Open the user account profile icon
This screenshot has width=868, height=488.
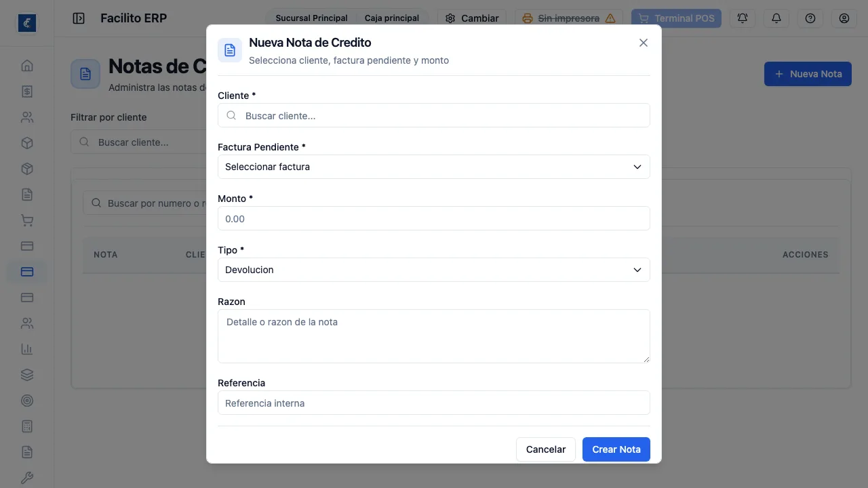tap(844, 18)
